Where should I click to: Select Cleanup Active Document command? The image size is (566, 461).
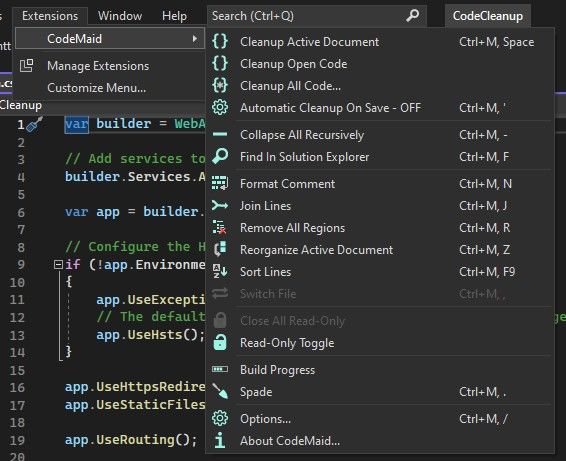tap(380, 42)
